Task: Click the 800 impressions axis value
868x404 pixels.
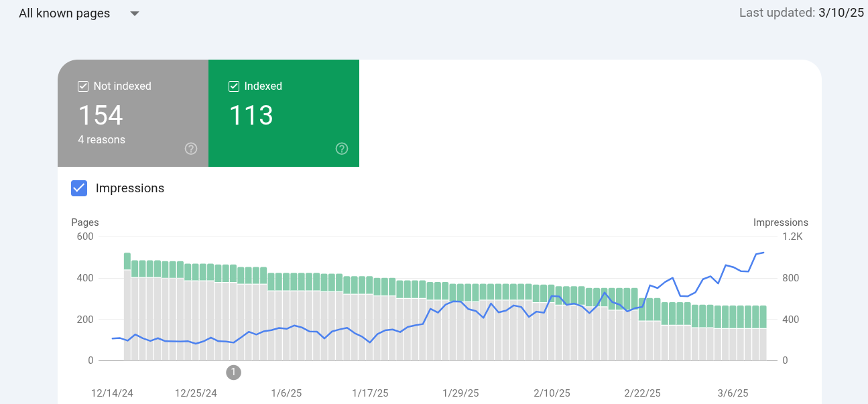Action: coord(790,278)
